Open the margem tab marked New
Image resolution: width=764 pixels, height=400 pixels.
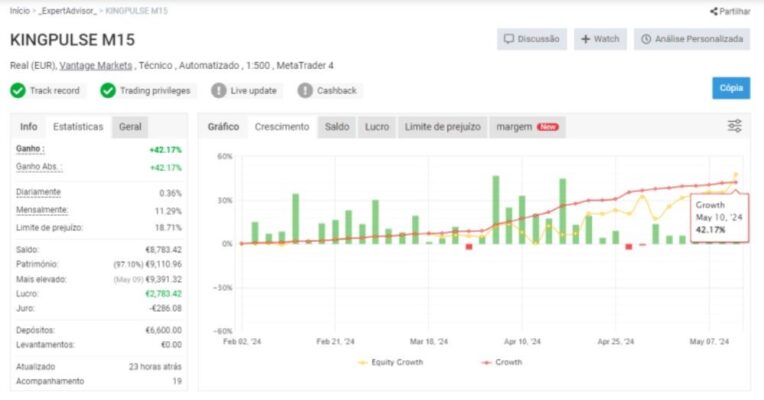point(527,127)
